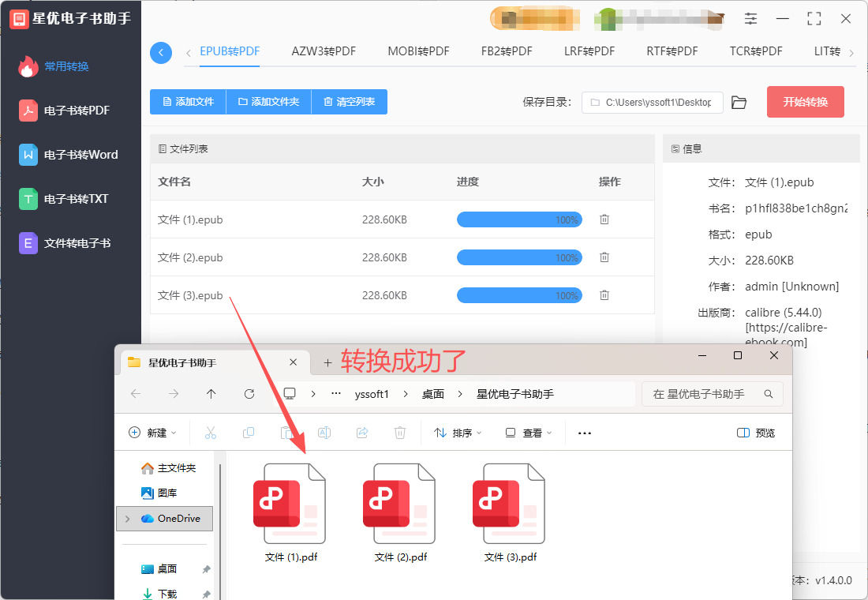Go up one folder level in Explorer
This screenshot has width=868, height=600.
point(211,394)
